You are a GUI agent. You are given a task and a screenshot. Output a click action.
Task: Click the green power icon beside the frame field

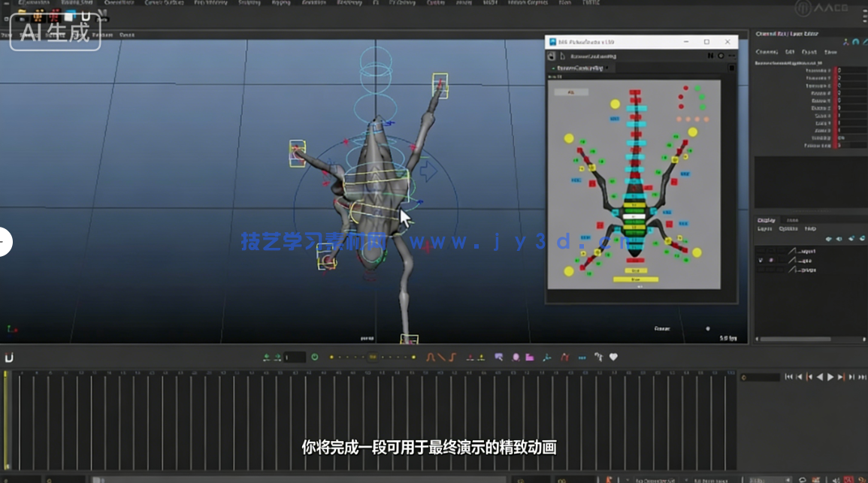click(315, 358)
